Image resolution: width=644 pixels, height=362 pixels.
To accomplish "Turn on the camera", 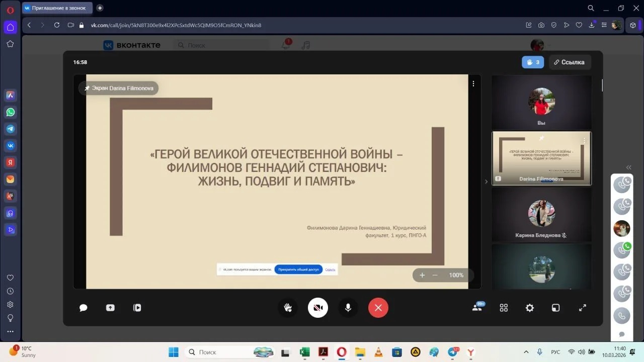I will pos(318,308).
